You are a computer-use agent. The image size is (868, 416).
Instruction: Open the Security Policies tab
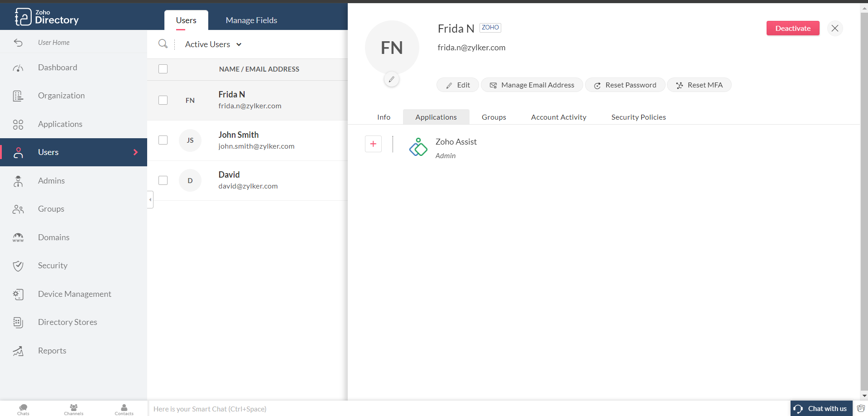coord(638,117)
